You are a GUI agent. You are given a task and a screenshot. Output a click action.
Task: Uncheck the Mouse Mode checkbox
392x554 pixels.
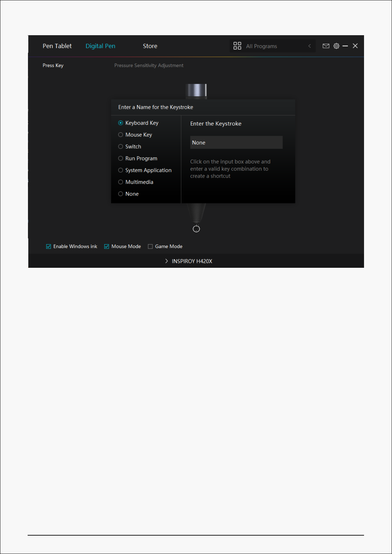[x=107, y=246]
